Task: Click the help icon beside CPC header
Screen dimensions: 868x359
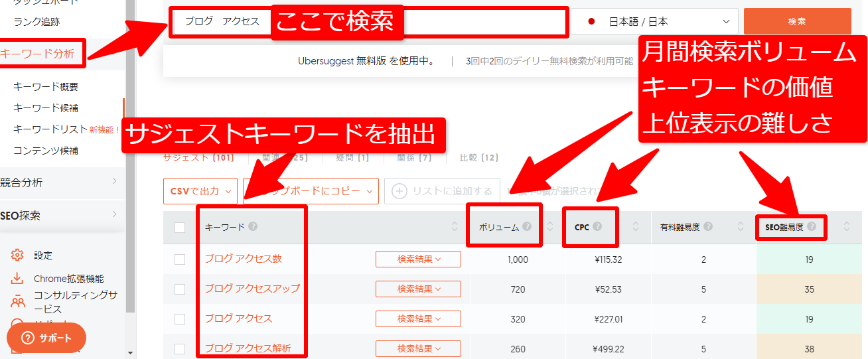Action: [597, 226]
